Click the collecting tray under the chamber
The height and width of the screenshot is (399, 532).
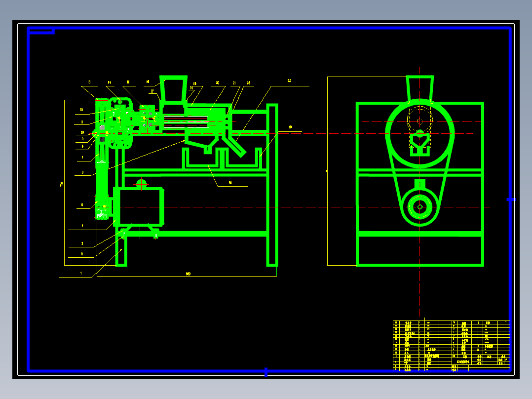202,158
